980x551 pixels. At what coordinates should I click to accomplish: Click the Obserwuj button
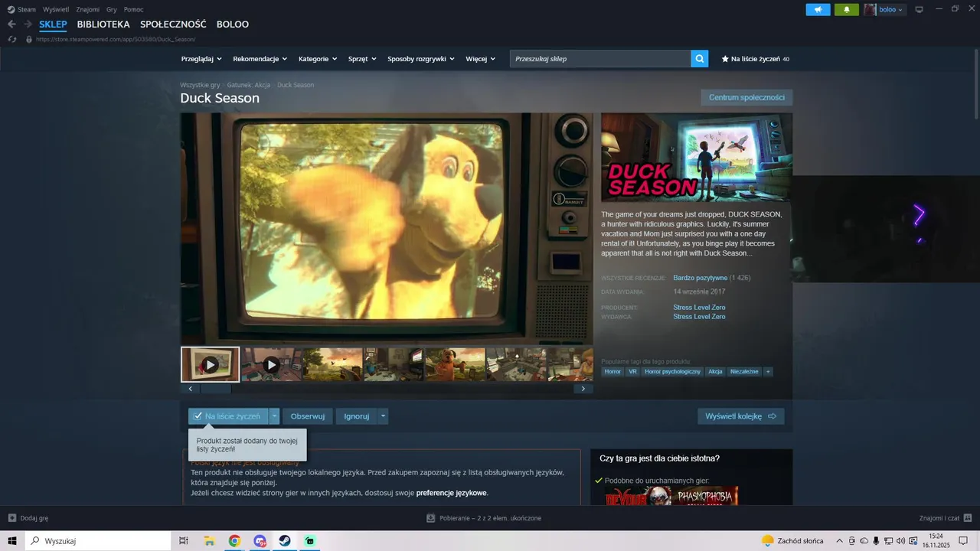308,416
